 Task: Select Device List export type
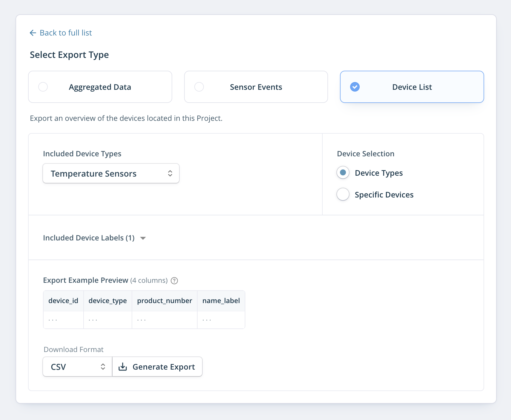[x=412, y=87]
